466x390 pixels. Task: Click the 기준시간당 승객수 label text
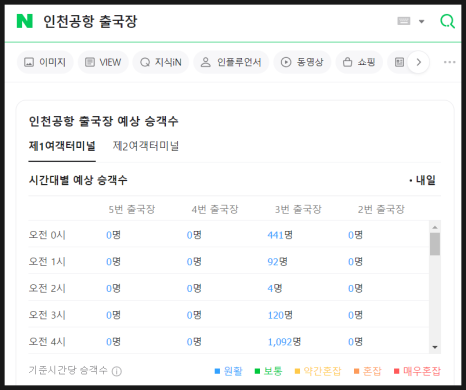tap(68, 370)
